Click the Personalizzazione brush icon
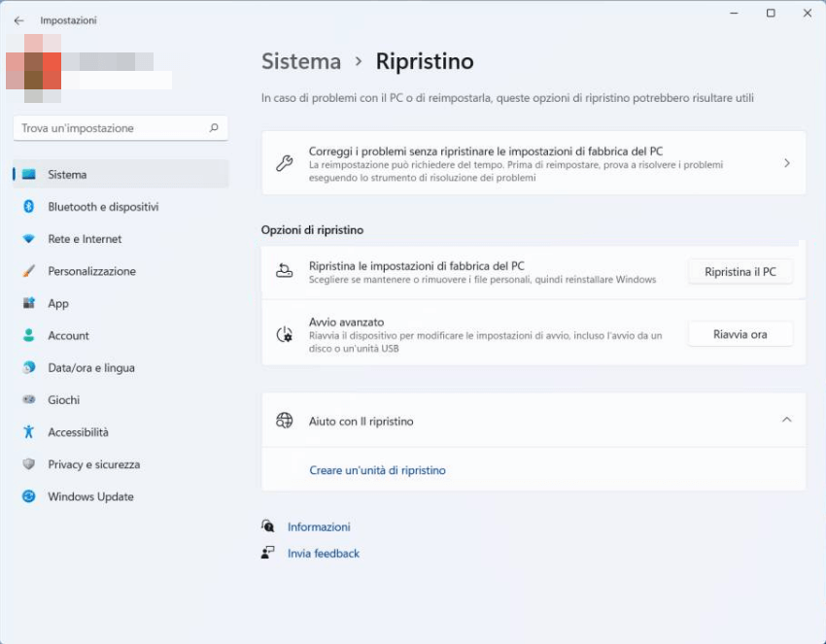The image size is (826, 644). point(29,271)
